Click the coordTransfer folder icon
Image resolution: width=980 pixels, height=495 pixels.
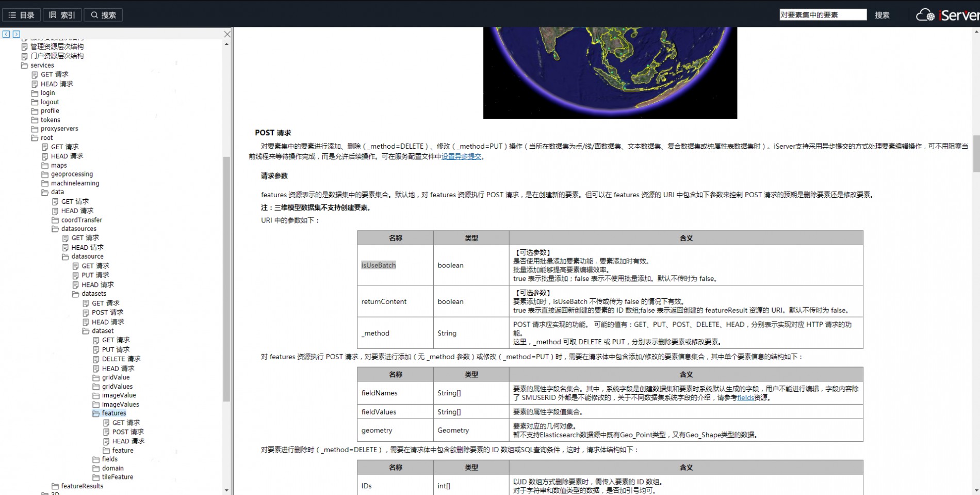[x=55, y=220]
